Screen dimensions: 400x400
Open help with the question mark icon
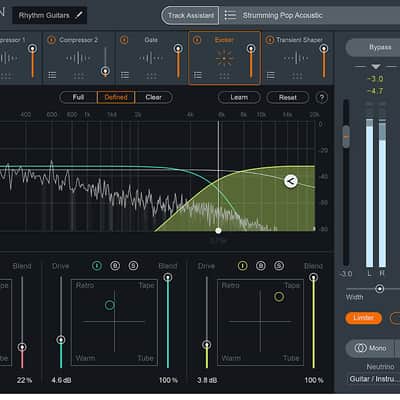(322, 98)
